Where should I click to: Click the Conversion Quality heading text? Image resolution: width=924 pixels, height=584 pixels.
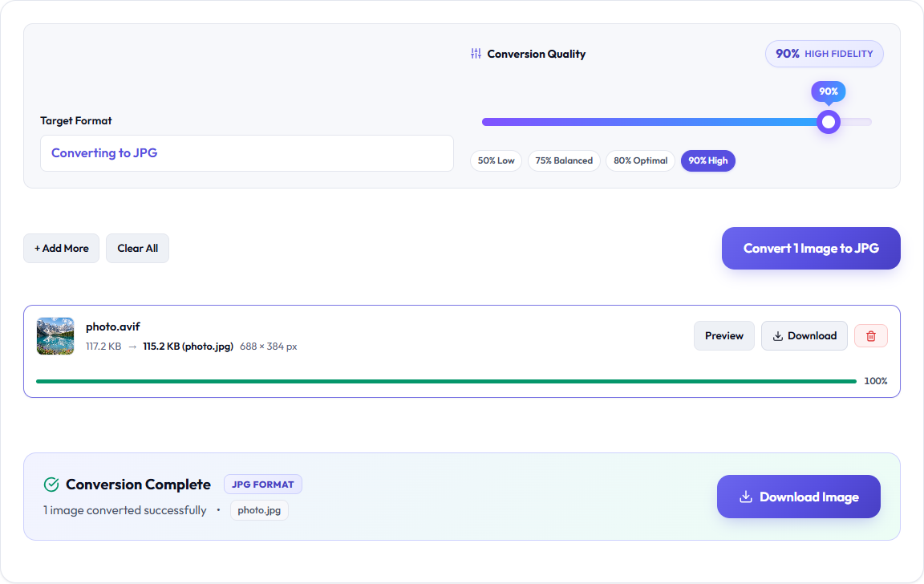point(537,55)
